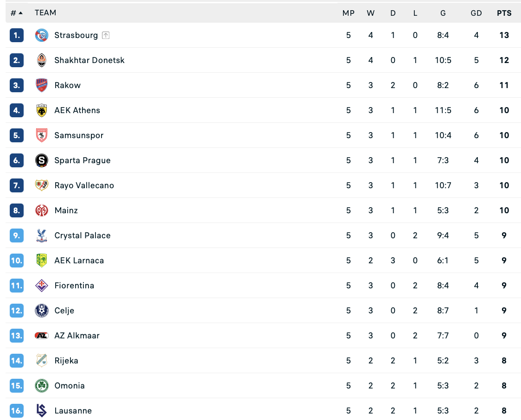Image resolution: width=521 pixels, height=420 pixels.
Task: Open the Samsunspor team link
Action: 79,135
